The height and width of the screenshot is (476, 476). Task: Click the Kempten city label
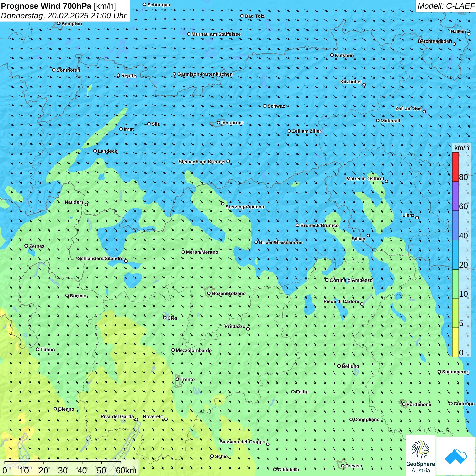72,23
